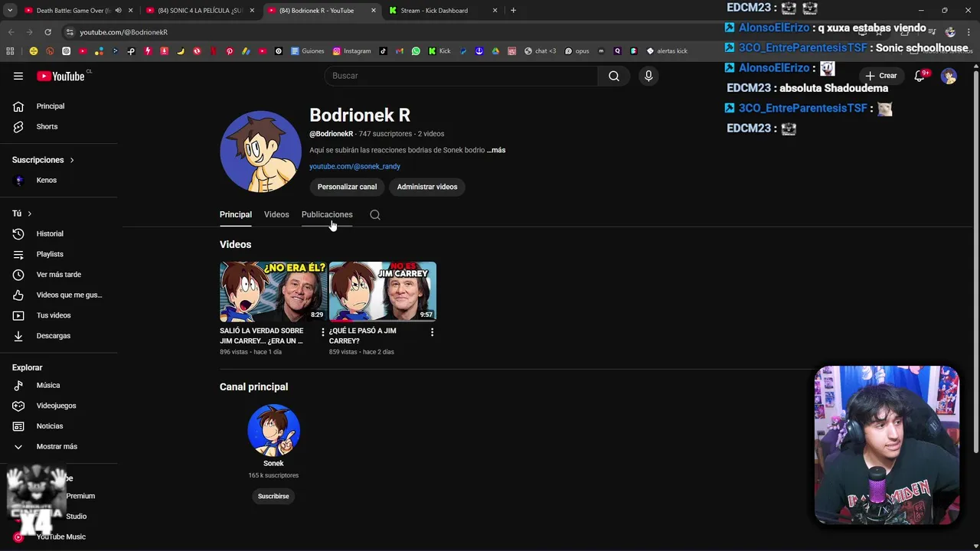Open the Pinterest bookmark icon
This screenshot has height=551, width=980.
point(229,51)
